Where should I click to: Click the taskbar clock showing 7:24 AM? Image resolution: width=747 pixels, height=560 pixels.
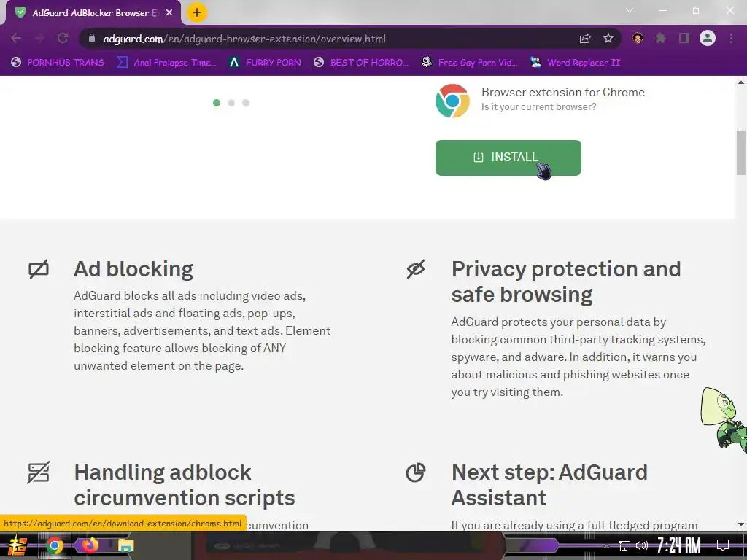(679, 545)
